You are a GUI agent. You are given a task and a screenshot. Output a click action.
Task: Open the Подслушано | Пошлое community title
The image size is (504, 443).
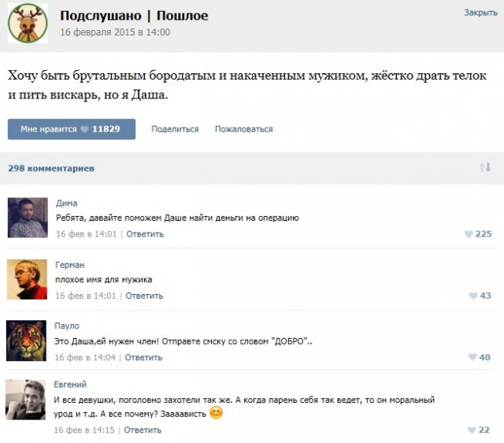point(135,16)
